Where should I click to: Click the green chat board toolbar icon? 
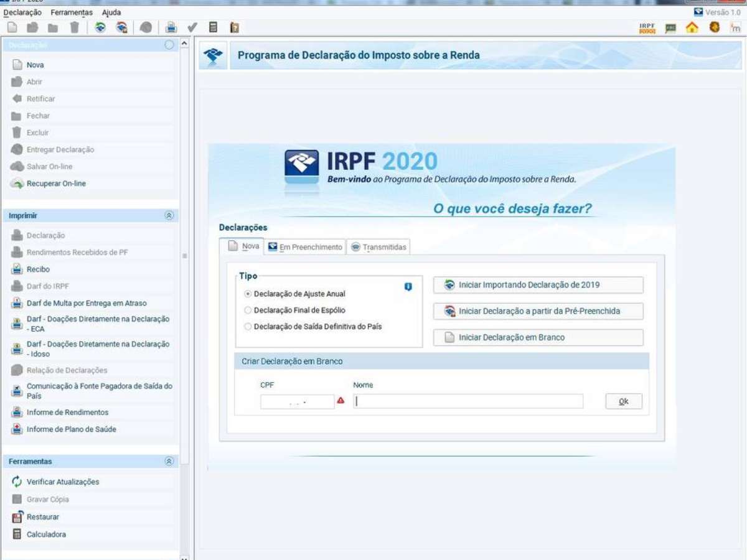670,28
